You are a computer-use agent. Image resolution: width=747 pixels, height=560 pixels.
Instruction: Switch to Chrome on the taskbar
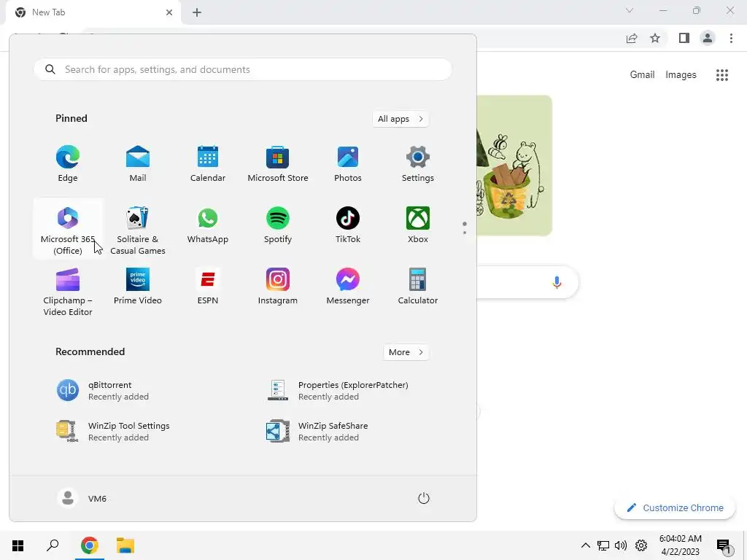tap(89, 545)
